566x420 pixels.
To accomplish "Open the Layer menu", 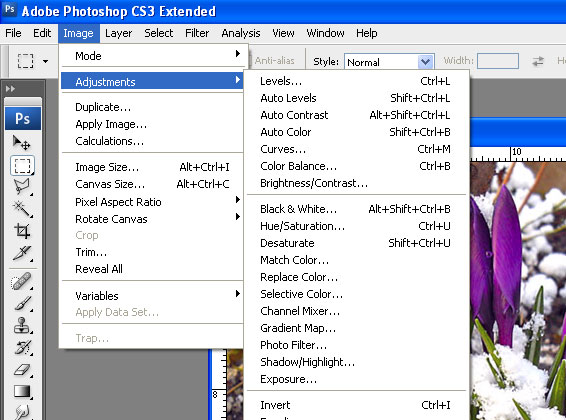I will click(118, 33).
